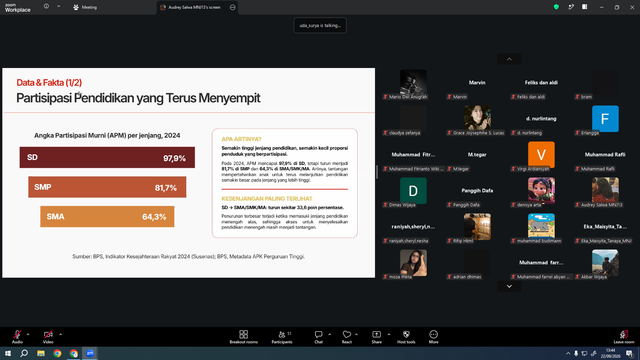This screenshot has height=360, width=640.
Task: Click the Feliks dan aldi tile
Action: [x=541, y=84]
